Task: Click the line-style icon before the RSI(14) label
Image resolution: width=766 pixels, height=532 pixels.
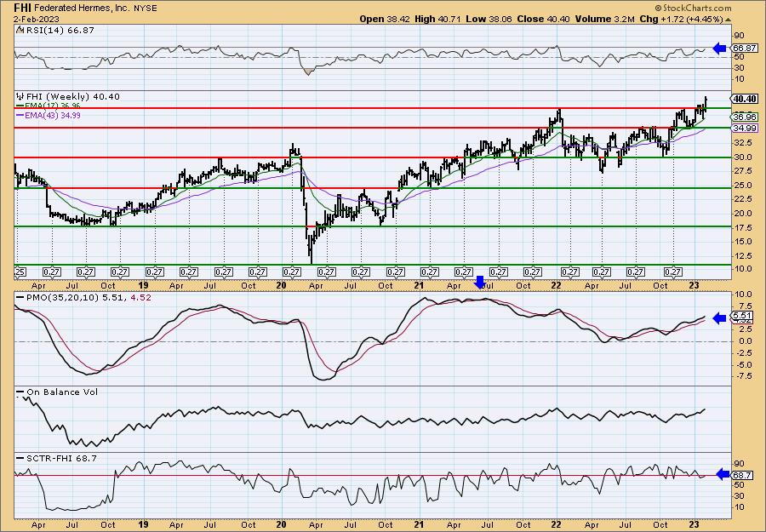Action: [19, 31]
